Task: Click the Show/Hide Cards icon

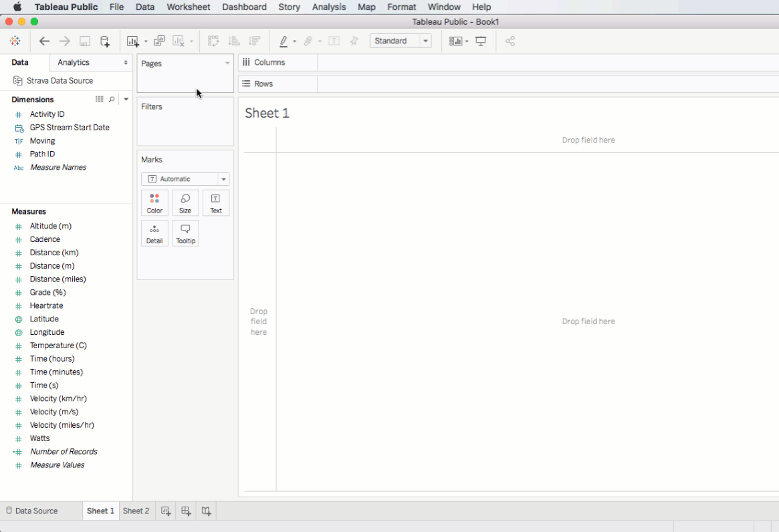Action: tap(455, 41)
